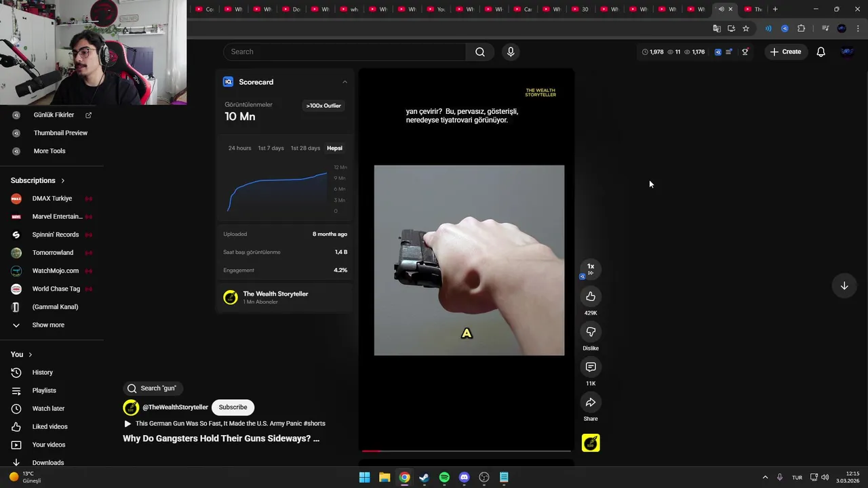Open YouTube account avatar menu

(x=847, y=52)
